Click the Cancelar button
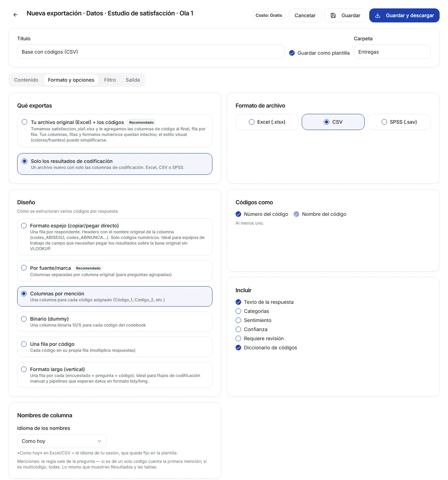The width and height of the screenshot is (448, 480). point(305,15)
